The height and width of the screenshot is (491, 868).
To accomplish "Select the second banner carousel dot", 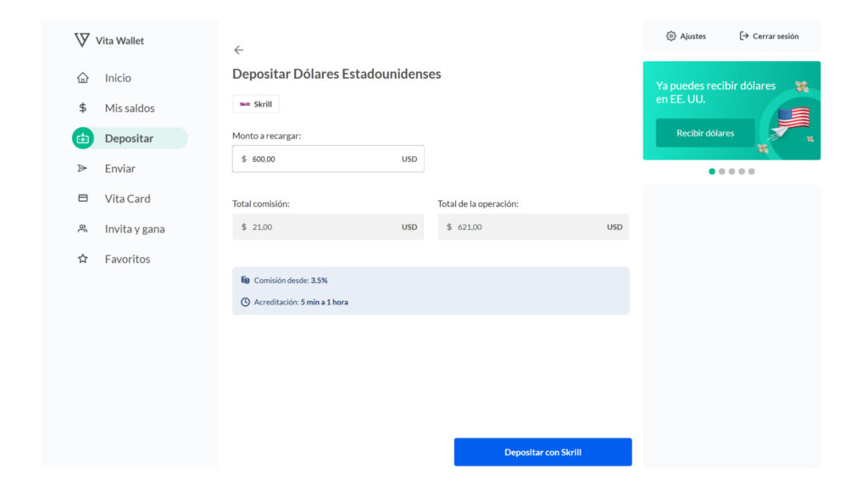I will [x=721, y=171].
